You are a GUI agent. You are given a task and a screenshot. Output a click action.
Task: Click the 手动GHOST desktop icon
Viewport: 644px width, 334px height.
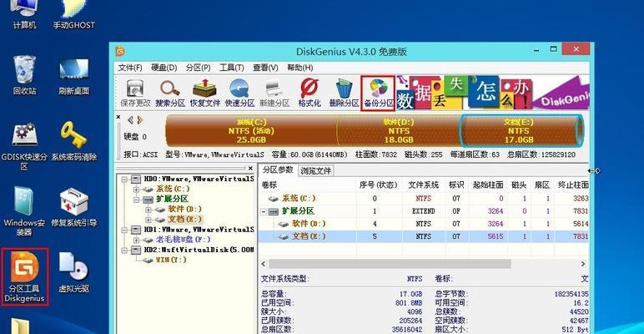coord(74,14)
